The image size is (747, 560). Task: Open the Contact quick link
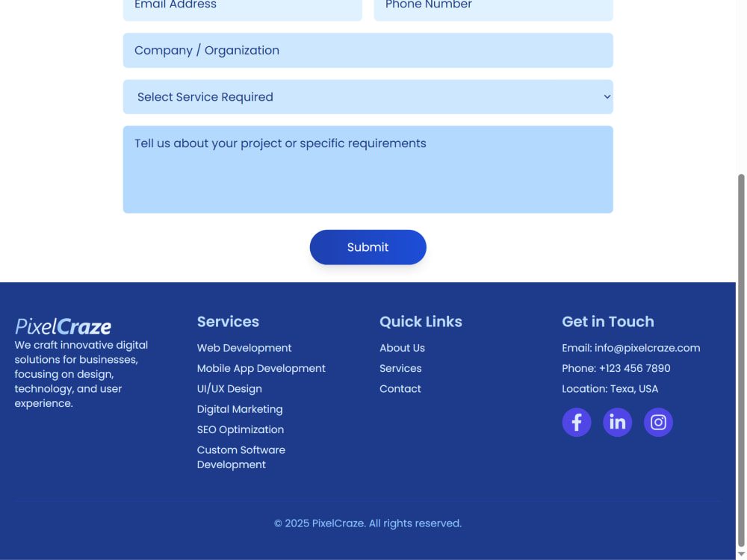click(400, 389)
